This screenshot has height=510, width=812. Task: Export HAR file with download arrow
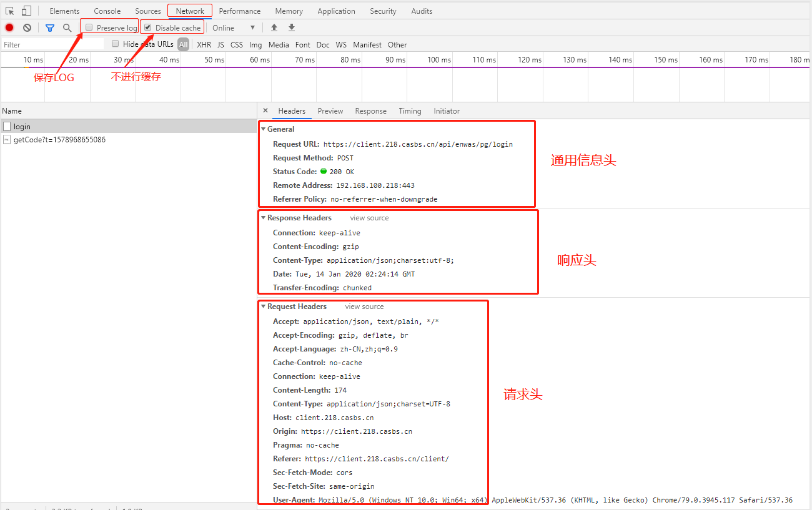292,27
